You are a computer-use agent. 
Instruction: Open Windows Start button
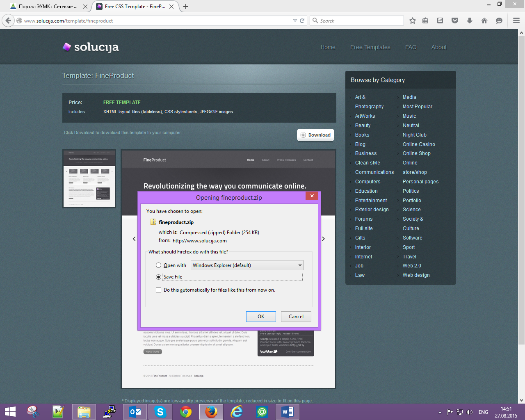(10, 412)
